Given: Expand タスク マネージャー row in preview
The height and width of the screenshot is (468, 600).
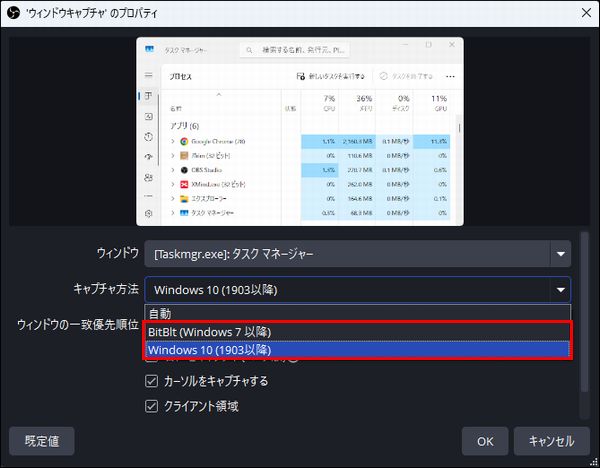Looking at the screenshot, I should click(x=173, y=212).
